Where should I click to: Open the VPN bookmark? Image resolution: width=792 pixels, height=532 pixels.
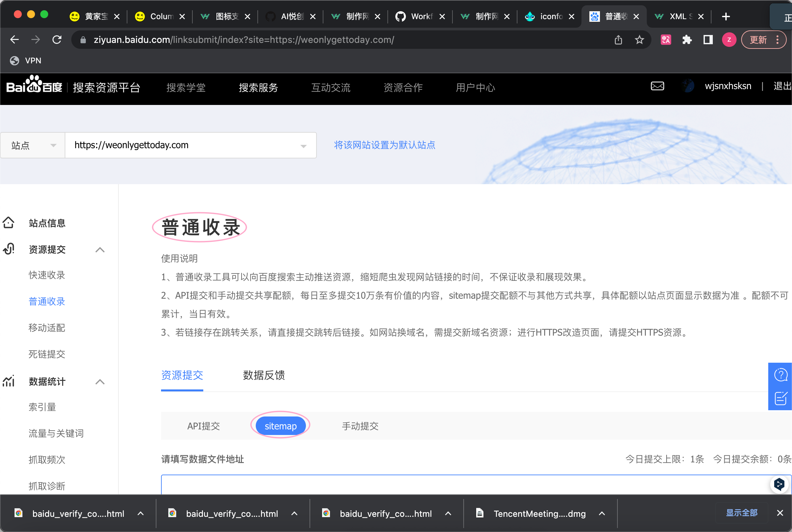26,60
